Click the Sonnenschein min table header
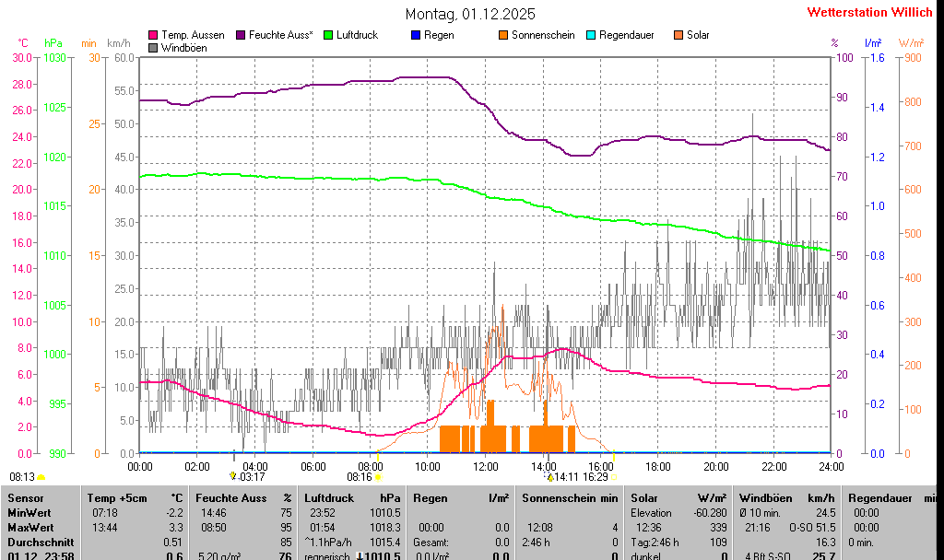Screen dimensions: 944x560 pos(570,497)
